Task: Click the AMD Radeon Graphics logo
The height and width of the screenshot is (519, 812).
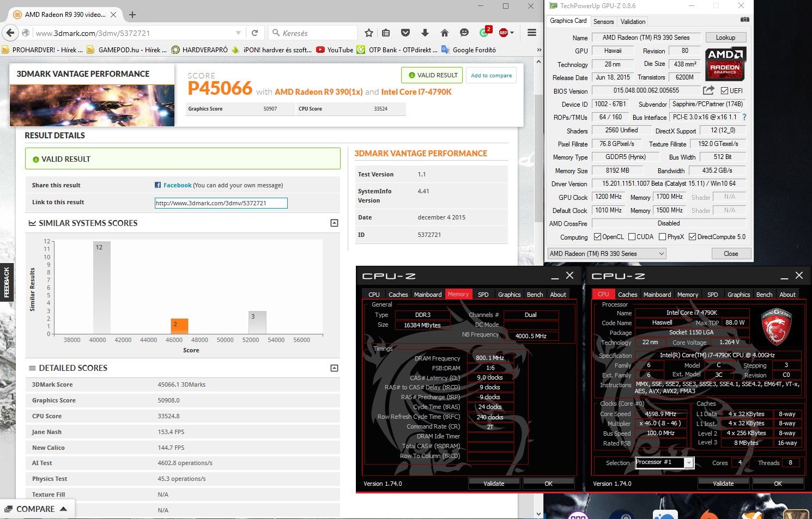Action: coord(725,64)
